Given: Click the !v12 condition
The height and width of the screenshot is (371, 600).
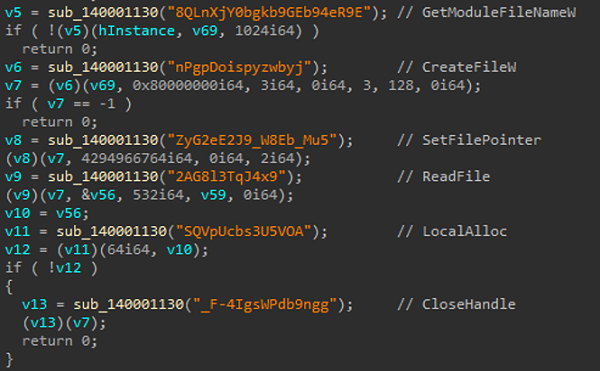Looking at the screenshot, I should (64, 268).
